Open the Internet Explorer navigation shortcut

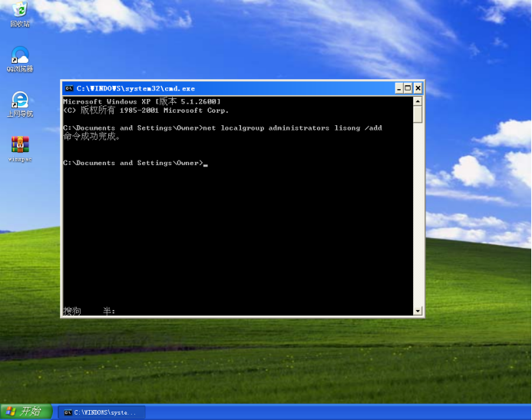coord(20,104)
